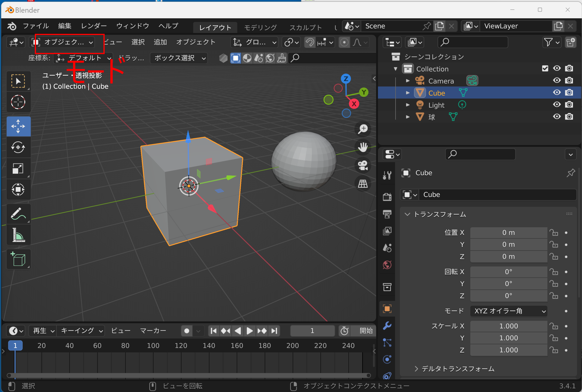The image size is (582, 392).
Task: Select the Add Cube tool
Action: pyautogui.click(x=18, y=259)
